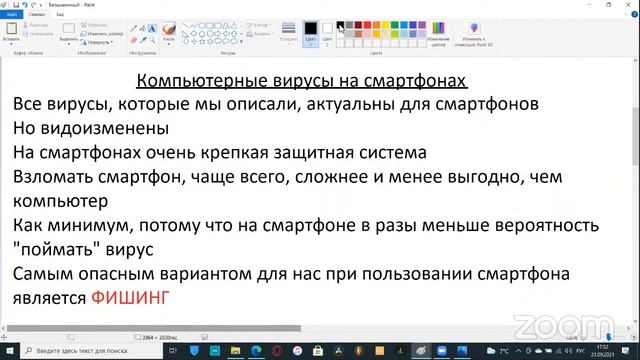Click the weather 7°C taskbar widget
Image resolution: width=640 pixels, height=360 pixels.
point(498,351)
